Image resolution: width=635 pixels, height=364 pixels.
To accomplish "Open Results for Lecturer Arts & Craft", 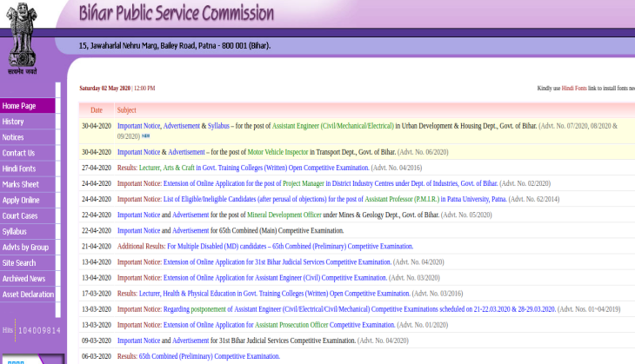I will point(243,168).
